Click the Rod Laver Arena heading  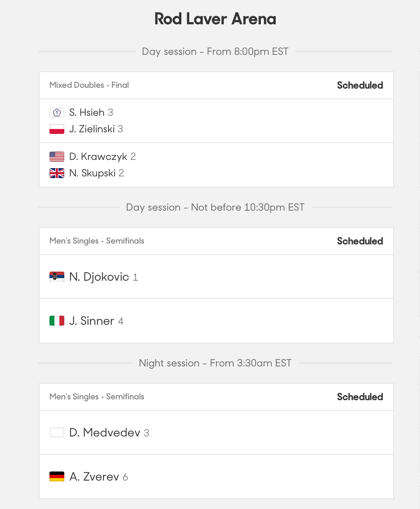click(x=215, y=19)
